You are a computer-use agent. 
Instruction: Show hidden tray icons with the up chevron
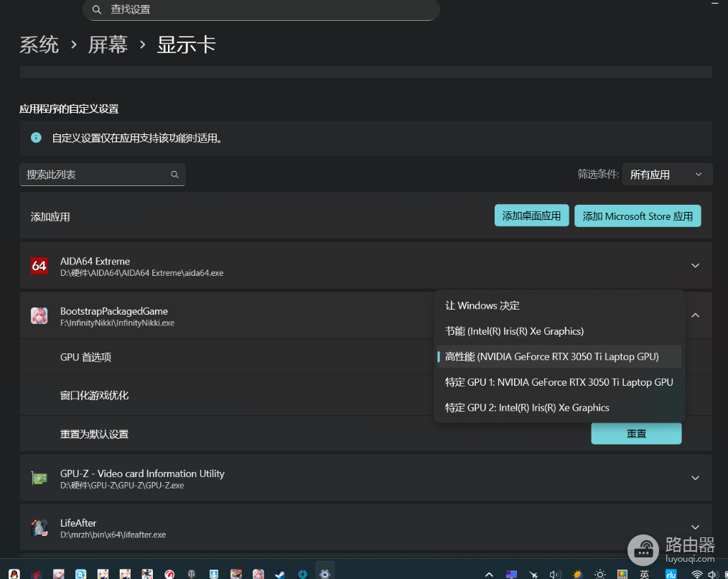pyautogui.click(x=489, y=575)
